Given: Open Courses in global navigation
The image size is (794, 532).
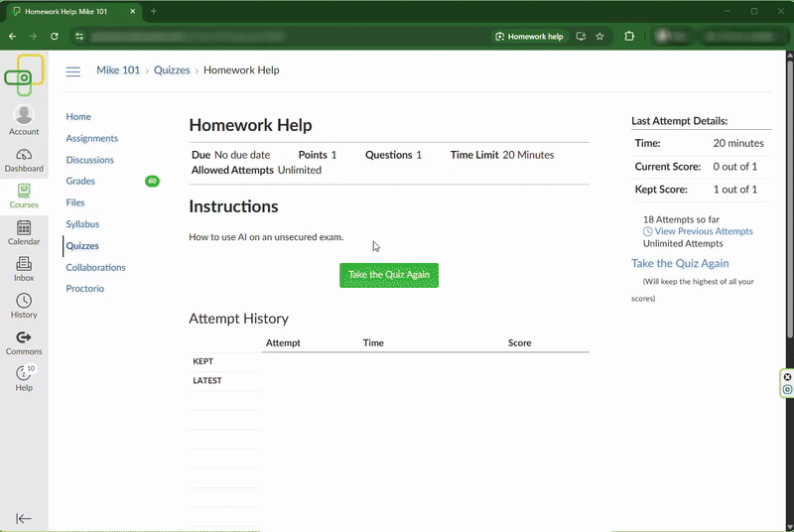Looking at the screenshot, I should click(24, 197).
